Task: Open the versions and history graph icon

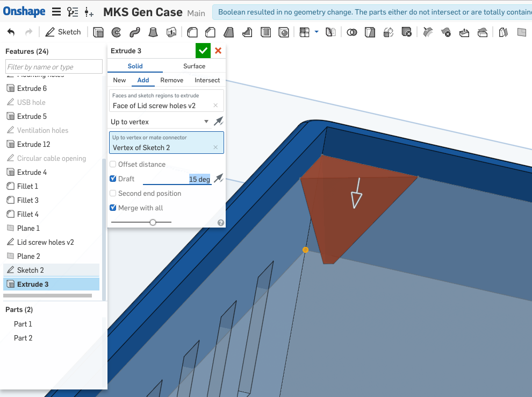Action: [x=73, y=12]
